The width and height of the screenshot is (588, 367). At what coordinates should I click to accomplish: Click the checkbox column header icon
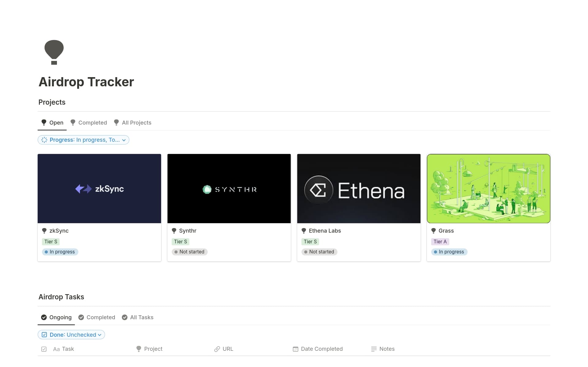[44, 349]
